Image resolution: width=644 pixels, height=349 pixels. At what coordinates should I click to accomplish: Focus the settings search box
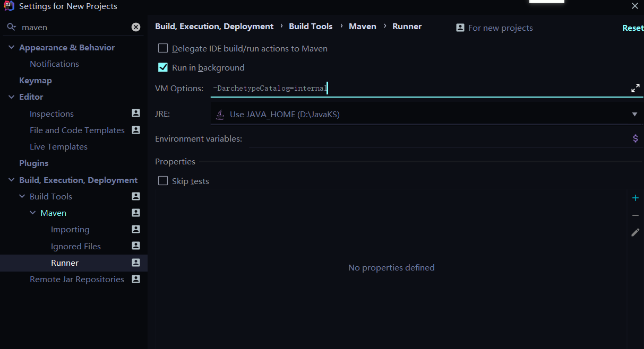[74, 27]
